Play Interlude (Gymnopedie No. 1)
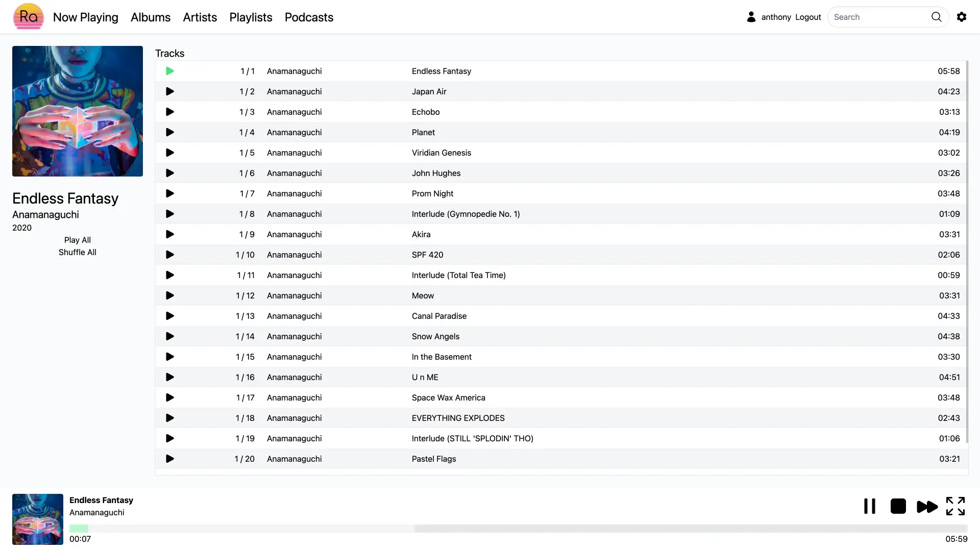This screenshot has width=980, height=551. pos(170,214)
